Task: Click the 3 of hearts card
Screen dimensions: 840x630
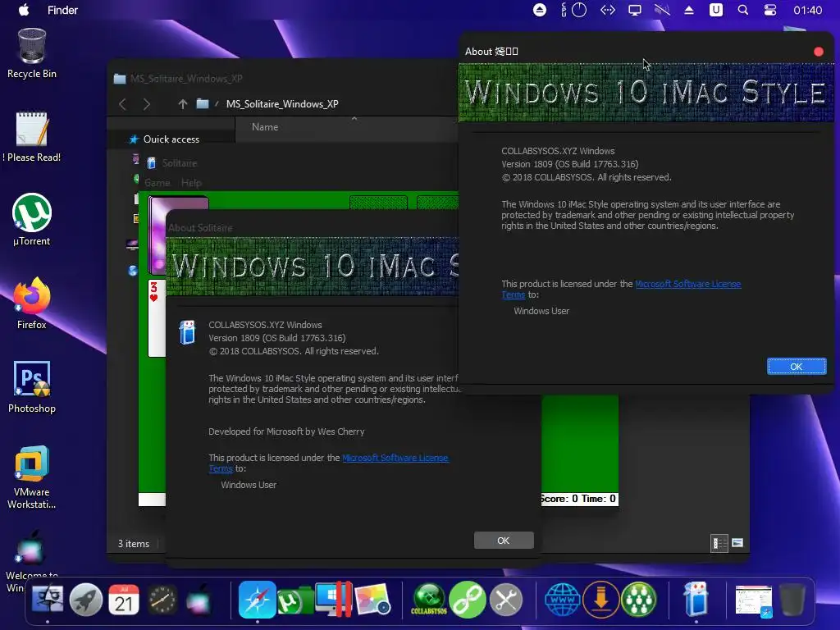Action: tap(157, 317)
